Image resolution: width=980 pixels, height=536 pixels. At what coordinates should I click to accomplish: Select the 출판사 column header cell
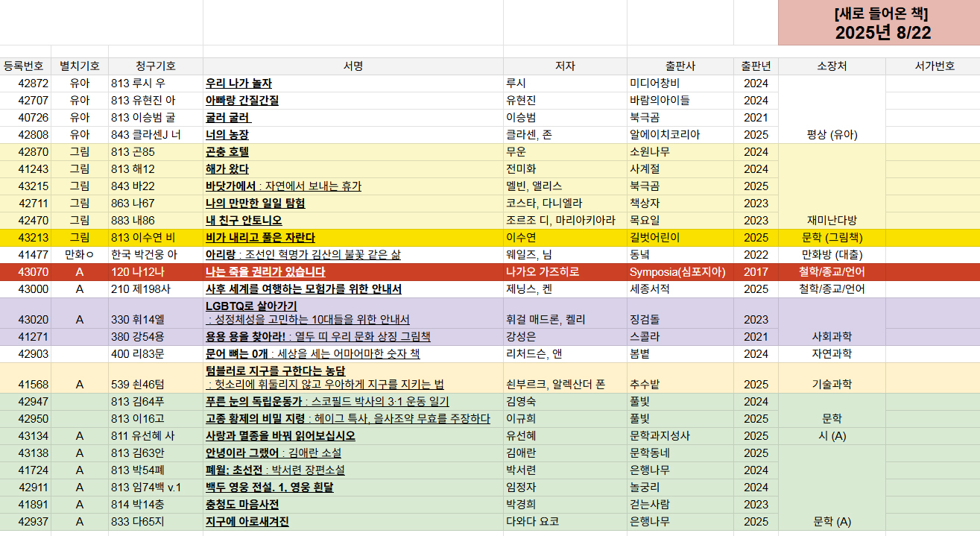(680, 66)
